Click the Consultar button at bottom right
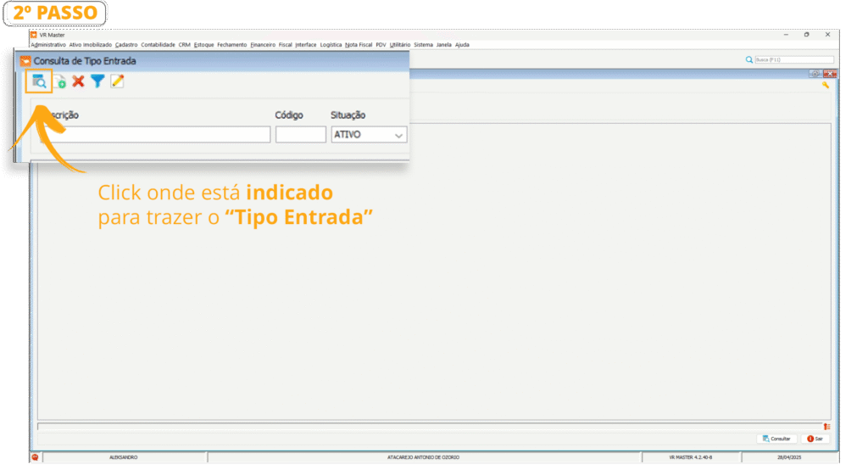This screenshot has height=470, width=868. point(776,439)
